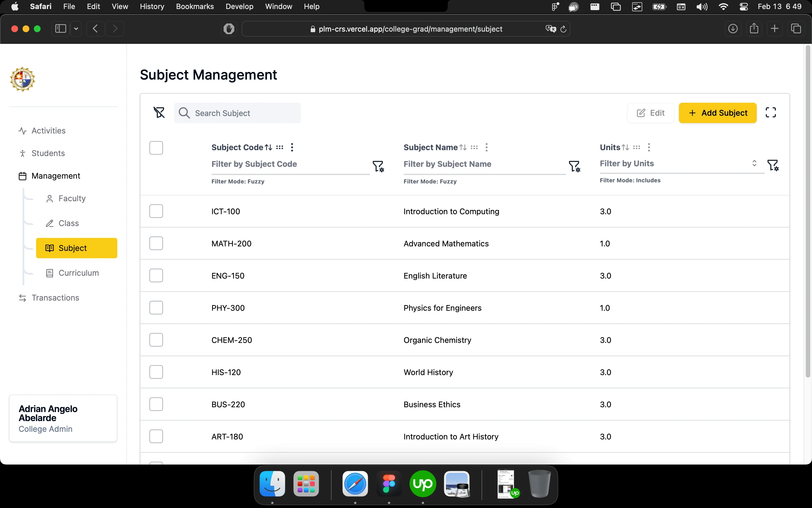Open Safari Develop menu

pos(239,6)
